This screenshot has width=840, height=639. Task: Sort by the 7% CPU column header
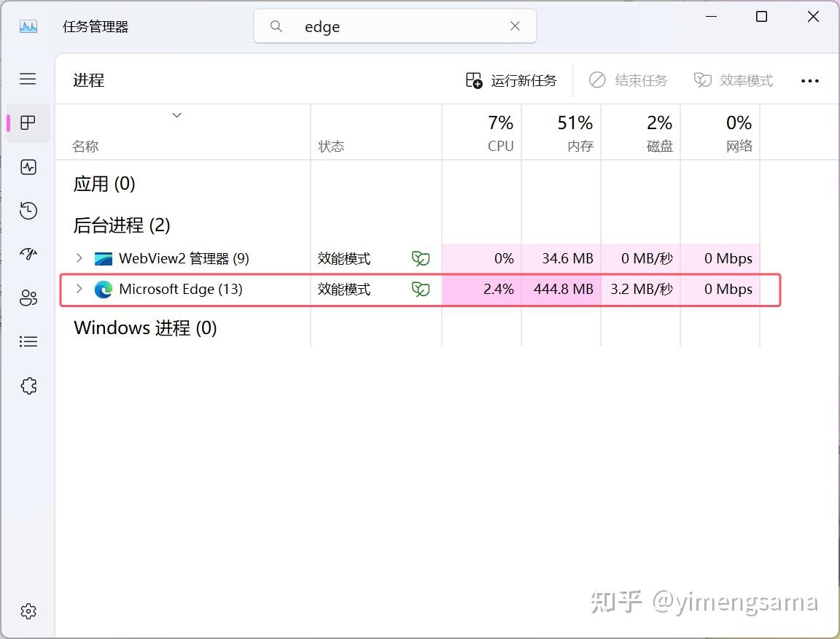click(481, 133)
